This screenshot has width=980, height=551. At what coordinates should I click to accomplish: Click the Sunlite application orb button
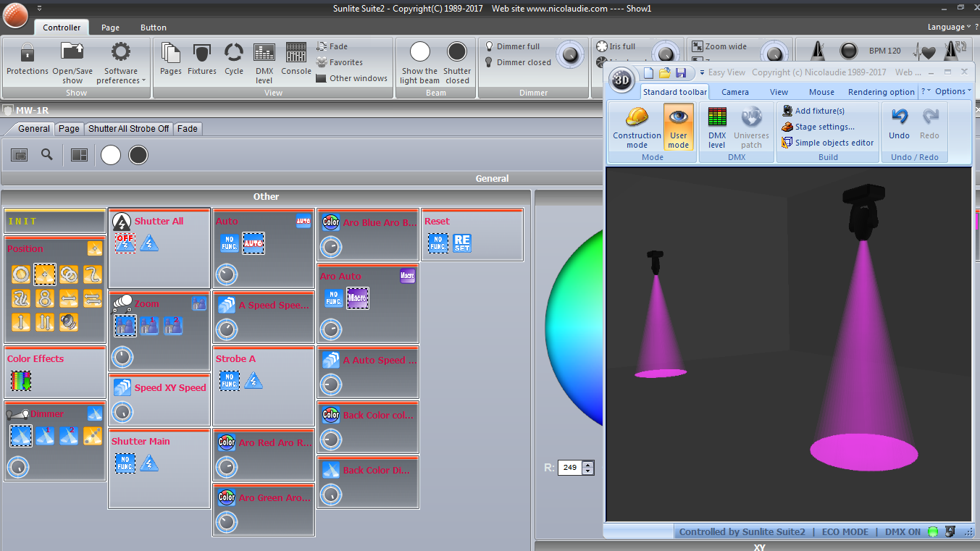tap(14, 14)
